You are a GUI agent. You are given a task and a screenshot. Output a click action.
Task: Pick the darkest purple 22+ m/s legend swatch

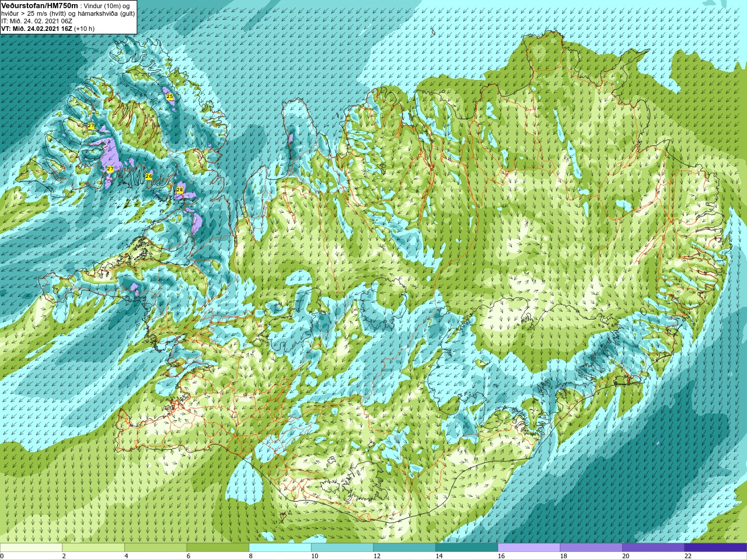tap(715, 548)
